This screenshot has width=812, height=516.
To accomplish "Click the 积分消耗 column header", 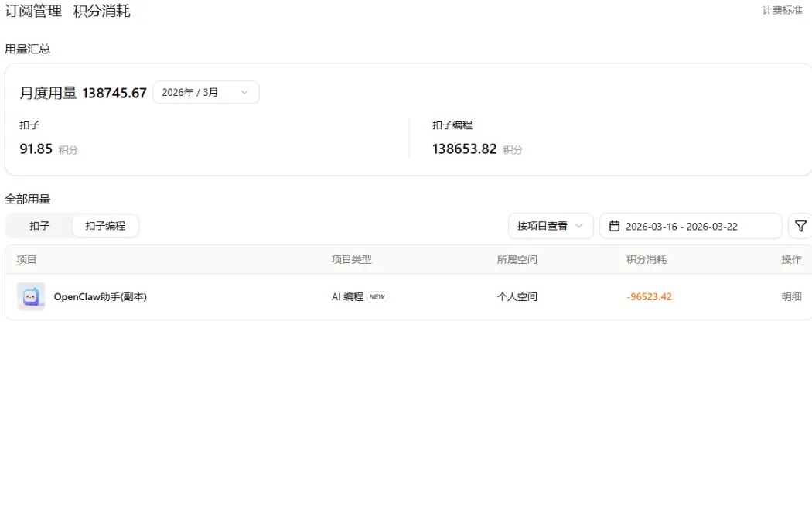I will pos(647,259).
